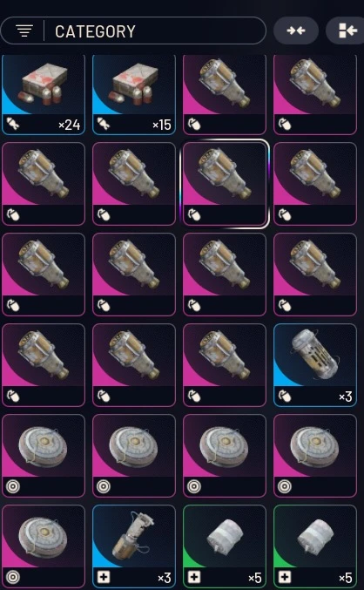
Task: Click the mouse icon on the x3 canister
Action: tap(285, 396)
